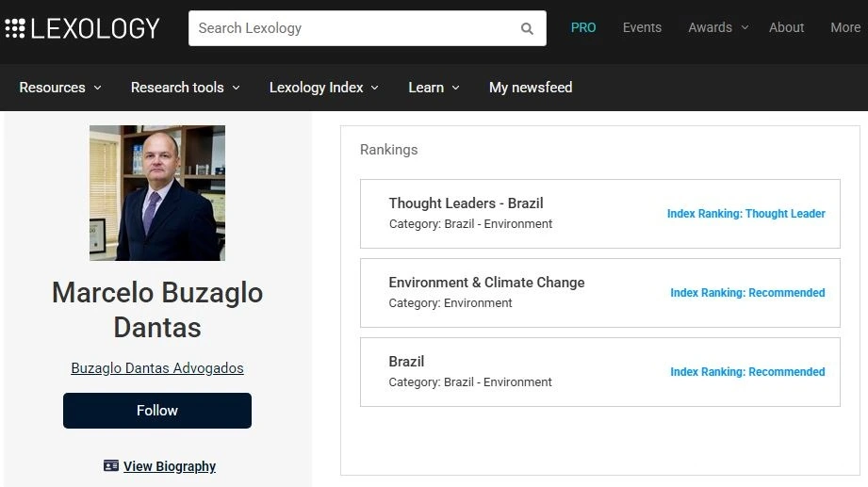Image resolution: width=868 pixels, height=487 pixels.
Task: Open the About page
Action: point(786,27)
